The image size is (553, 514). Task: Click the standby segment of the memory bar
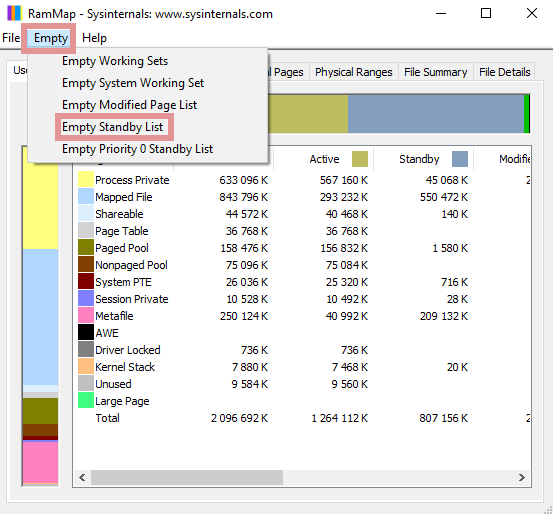click(436, 114)
